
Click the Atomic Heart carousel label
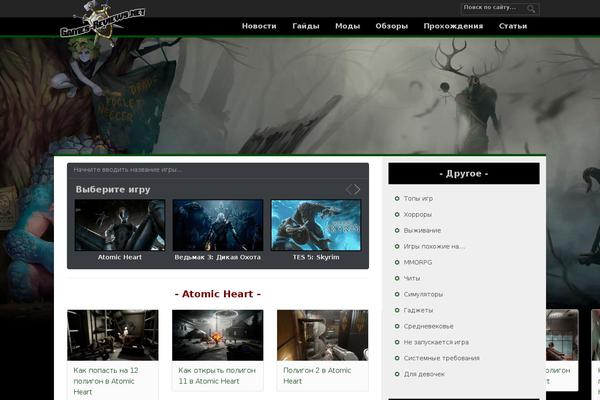coord(120,257)
